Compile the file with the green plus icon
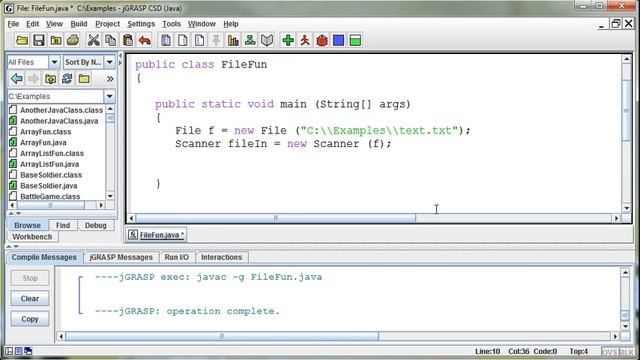Image resolution: width=640 pixels, height=360 pixels. (x=288, y=40)
